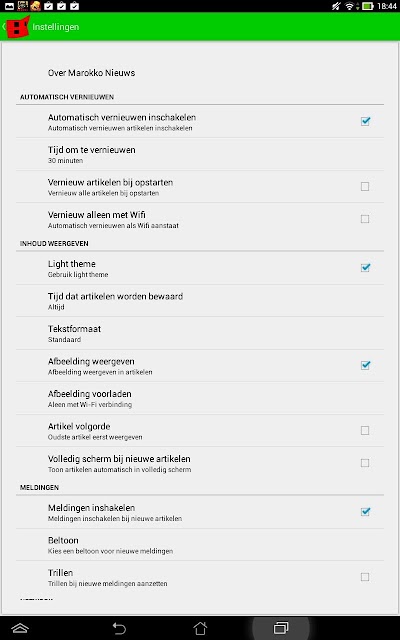Image resolution: width=400 pixels, height=640 pixels.
Task: Enable Vernieuw artikelen bij opstarten checkbox
Action: 365,187
